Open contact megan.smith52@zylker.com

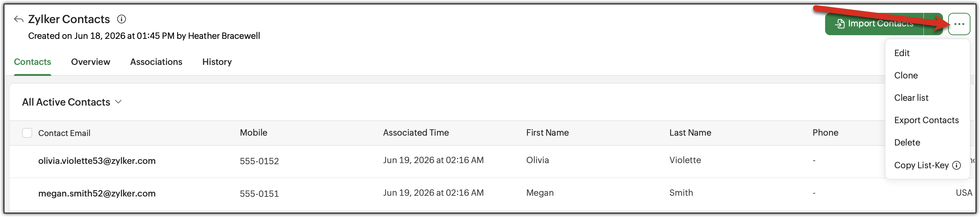(97, 194)
